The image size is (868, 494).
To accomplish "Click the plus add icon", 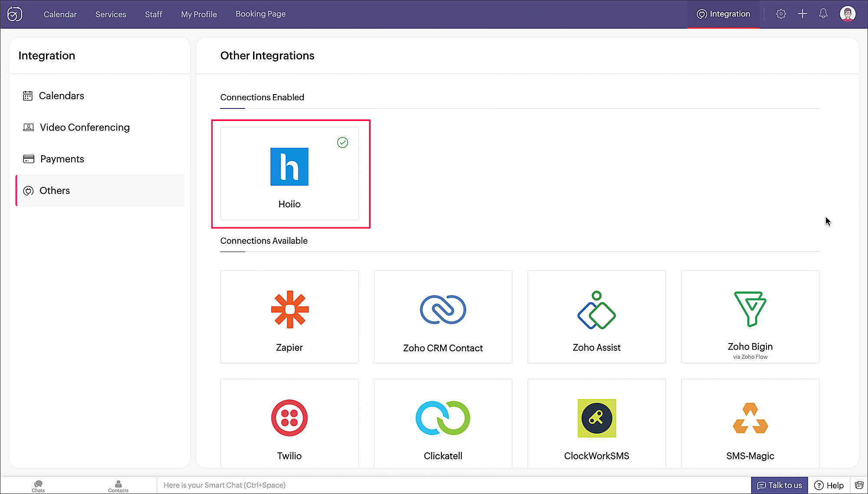I will [802, 14].
